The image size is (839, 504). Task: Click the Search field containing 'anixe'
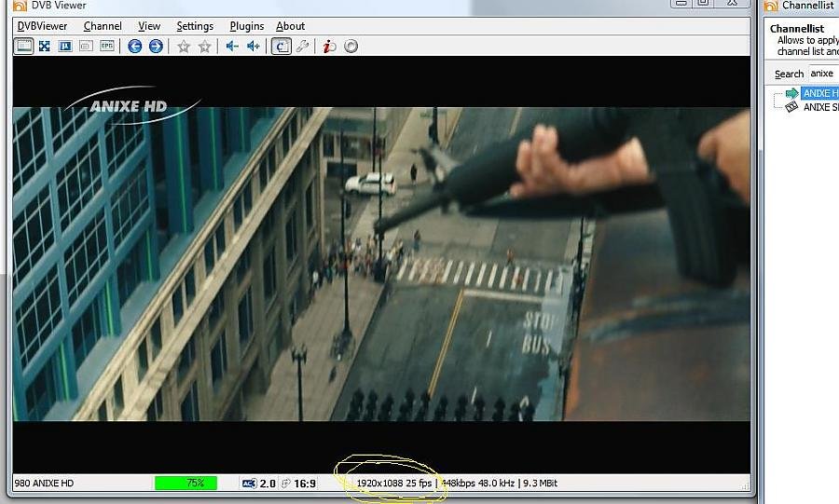(x=822, y=74)
